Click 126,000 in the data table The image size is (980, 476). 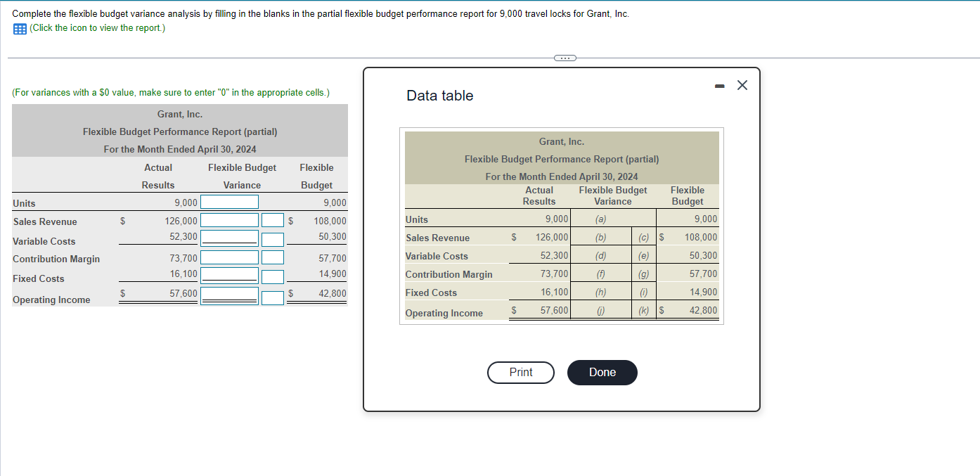(x=552, y=238)
